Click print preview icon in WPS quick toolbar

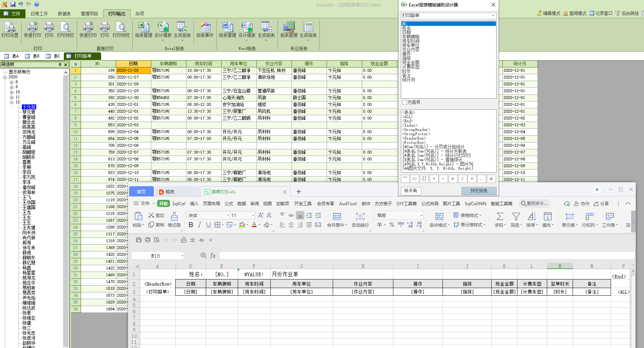point(157,240)
